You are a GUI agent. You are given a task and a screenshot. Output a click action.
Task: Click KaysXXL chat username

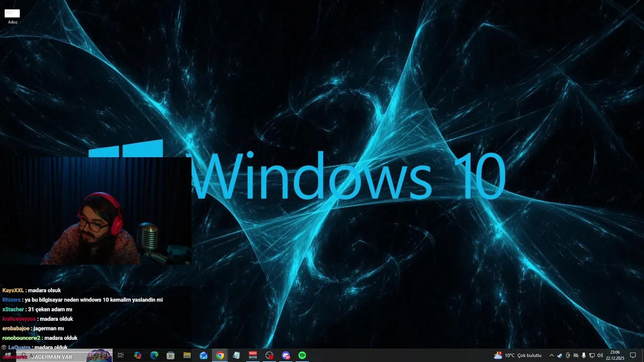(x=13, y=291)
